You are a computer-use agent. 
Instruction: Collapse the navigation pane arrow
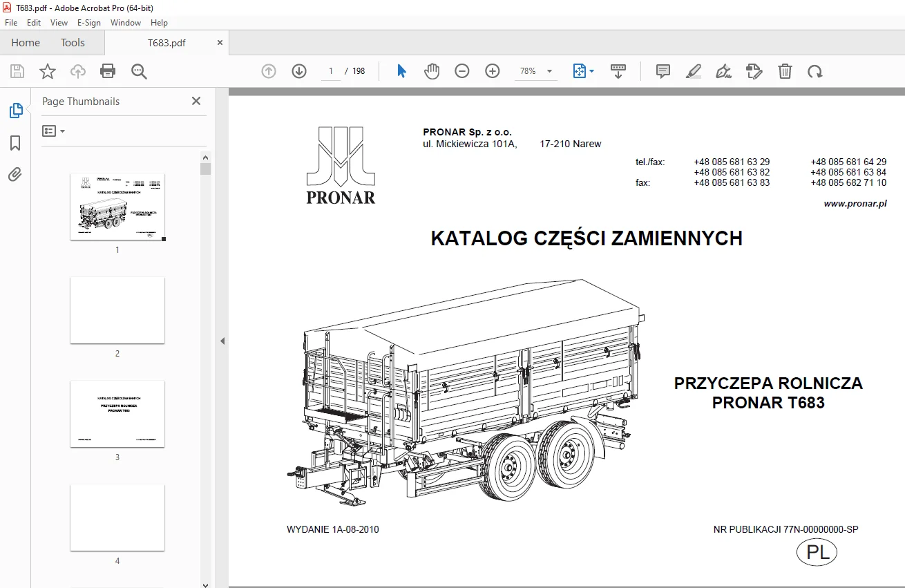click(x=222, y=341)
